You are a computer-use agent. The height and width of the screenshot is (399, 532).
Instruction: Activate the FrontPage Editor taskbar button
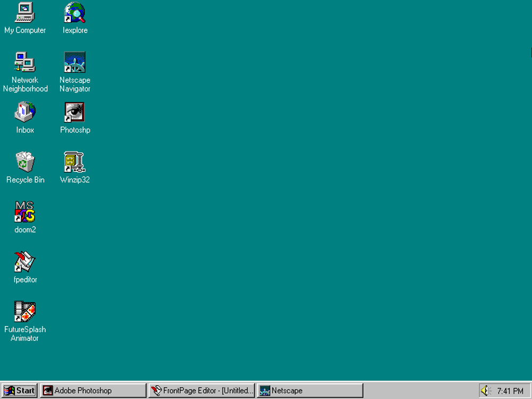pos(202,390)
